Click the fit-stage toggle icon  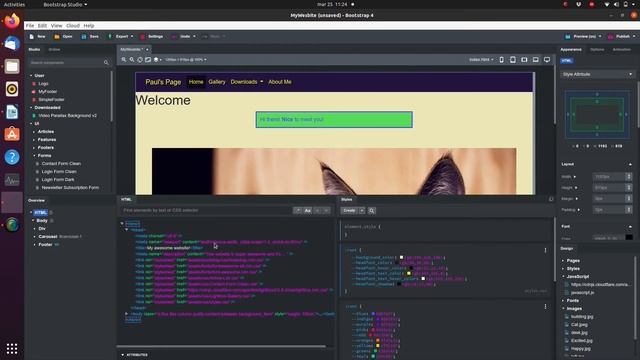pyautogui.click(x=148, y=60)
